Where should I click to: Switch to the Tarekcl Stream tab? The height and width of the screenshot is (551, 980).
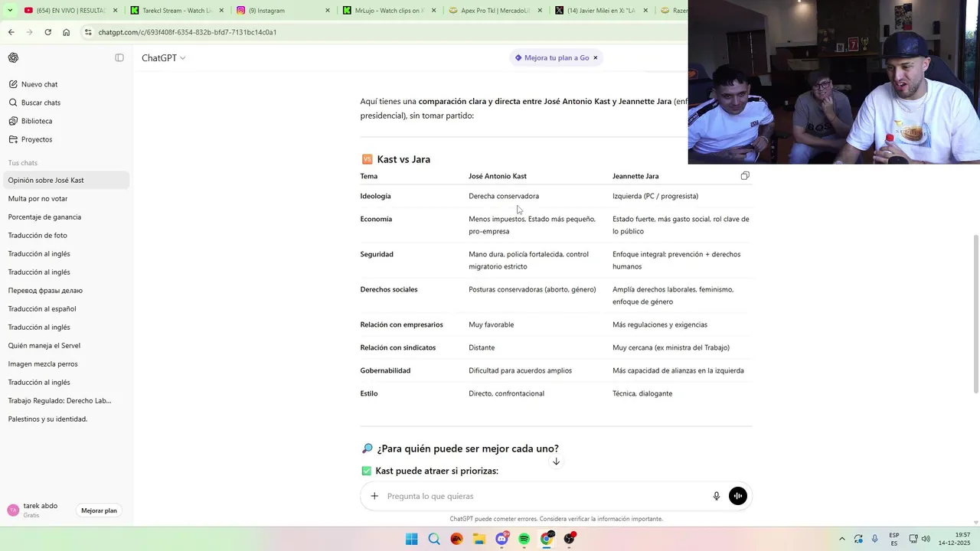178,11
